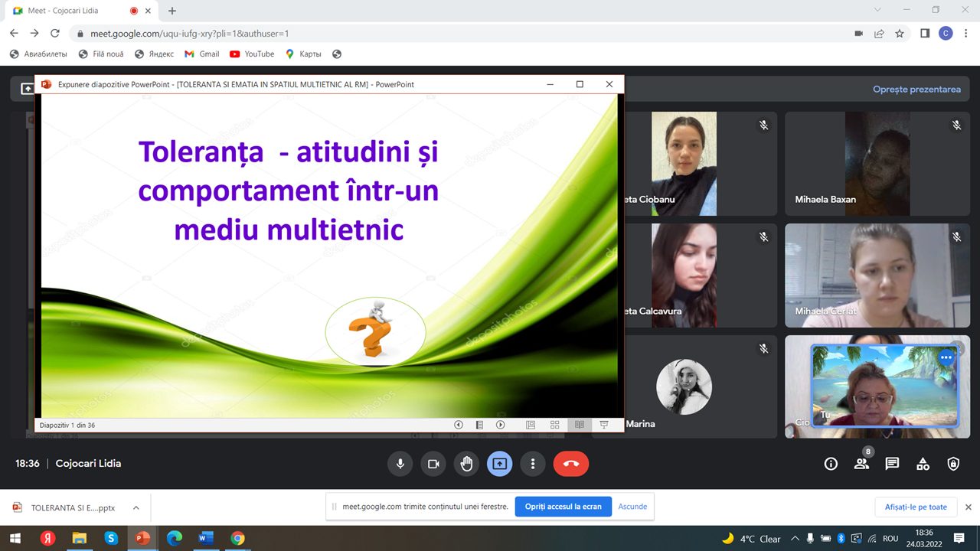Expand options for downloaded TOLERANTA pptx file

point(136,507)
